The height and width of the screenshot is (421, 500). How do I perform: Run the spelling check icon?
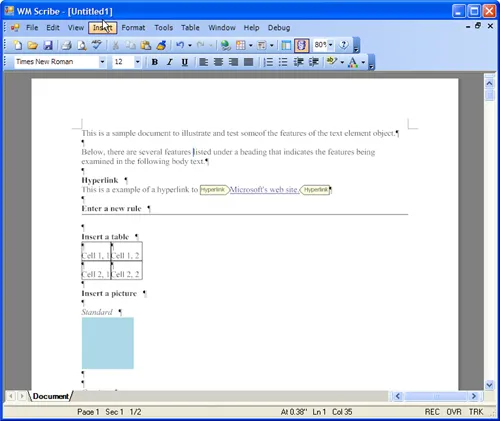pyautogui.click(x=97, y=45)
